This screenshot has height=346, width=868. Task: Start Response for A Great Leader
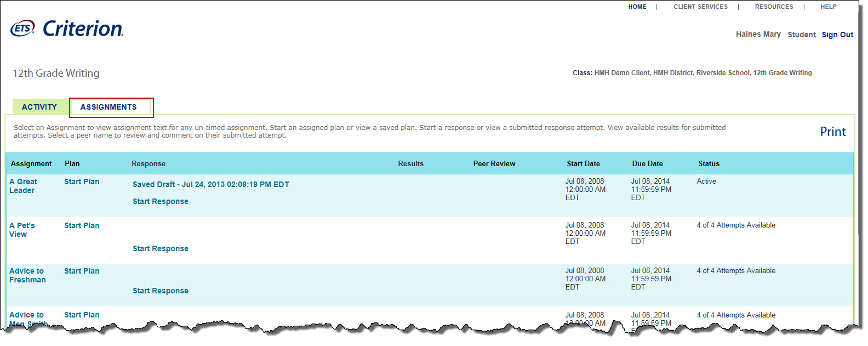point(161,201)
